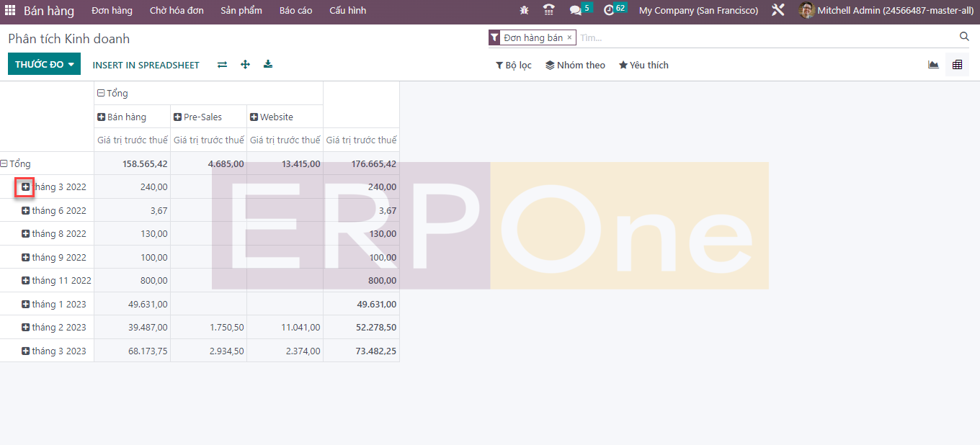Screen dimensions: 980x445
Task: Open the Nhóm theo group-by options
Action: click(x=575, y=65)
